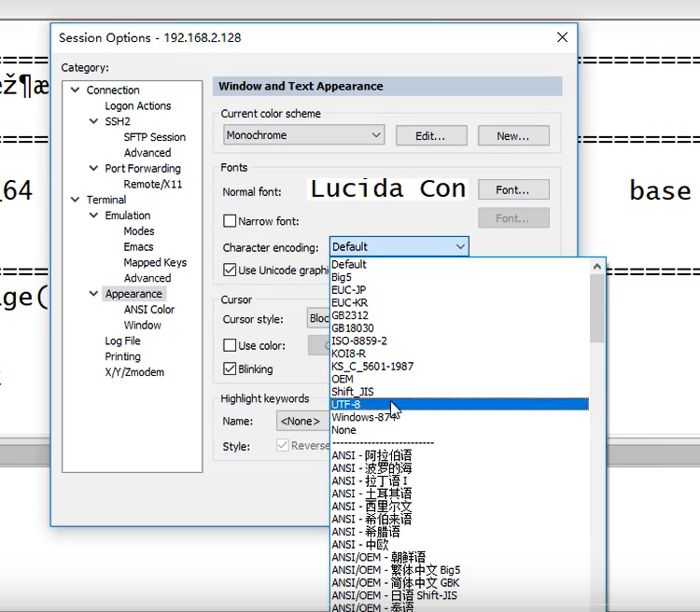Choose ANSI - 西里尔文 encoding
The height and width of the screenshot is (612, 700).
459,507
